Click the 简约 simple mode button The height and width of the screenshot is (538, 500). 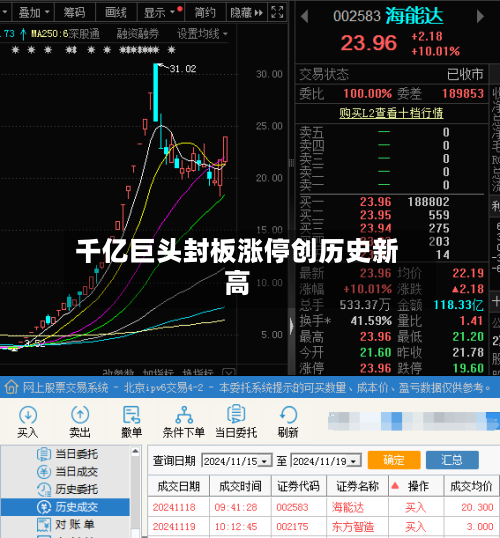pyautogui.click(x=205, y=13)
